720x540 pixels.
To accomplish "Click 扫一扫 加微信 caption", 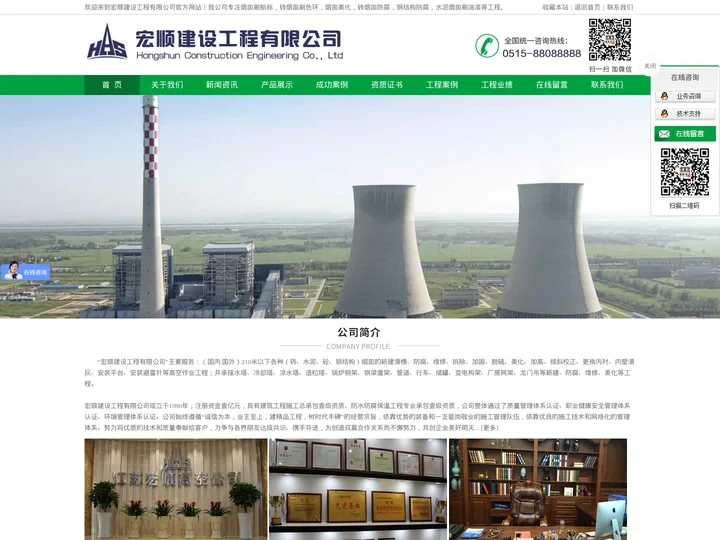I will (610, 69).
